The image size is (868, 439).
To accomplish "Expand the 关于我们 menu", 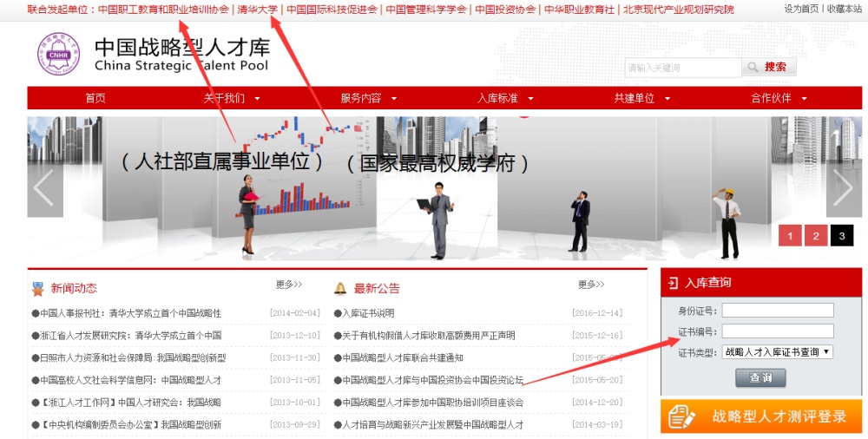I will click(231, 99).
